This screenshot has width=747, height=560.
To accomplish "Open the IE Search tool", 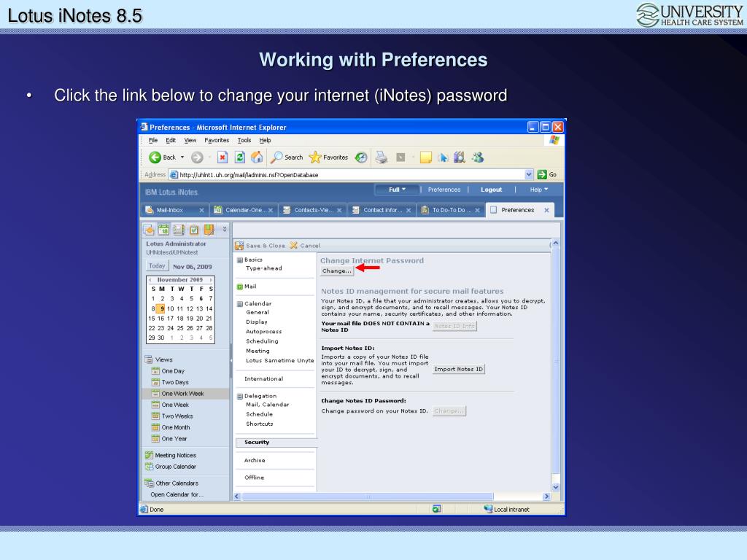I will [287, 157].
